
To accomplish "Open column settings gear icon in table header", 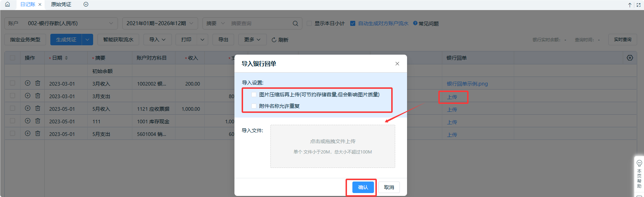I will tap(630, 58).
